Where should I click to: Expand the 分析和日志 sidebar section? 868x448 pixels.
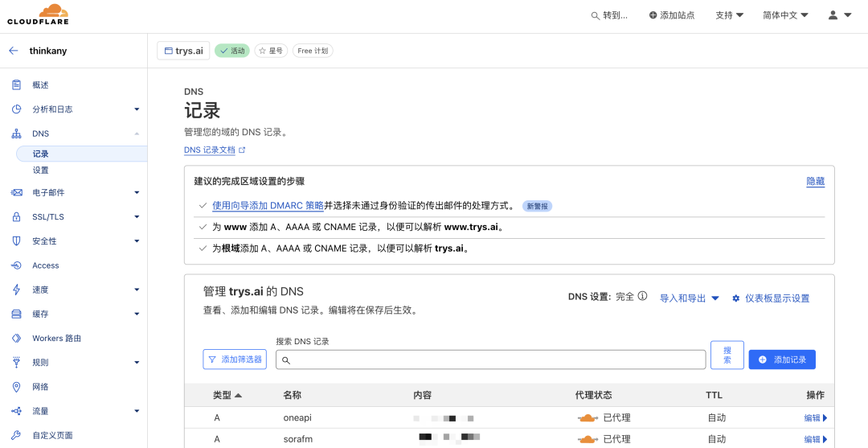pyautogui.click(x=137, y=109)
